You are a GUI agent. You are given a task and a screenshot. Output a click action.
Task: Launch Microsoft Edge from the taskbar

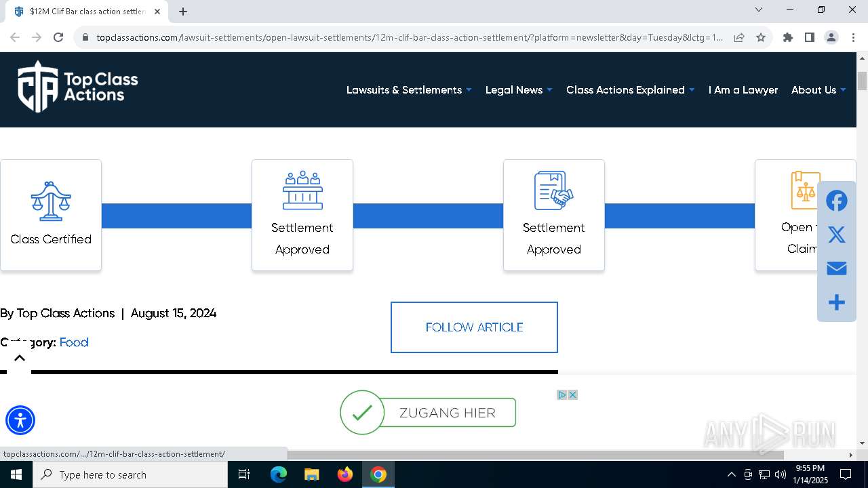(x=279, y=474)
